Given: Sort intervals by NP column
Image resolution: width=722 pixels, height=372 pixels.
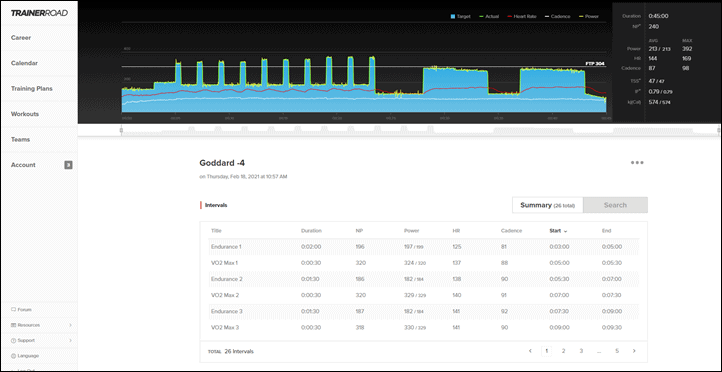Looking at the screenshot, I should click(358, 231).
